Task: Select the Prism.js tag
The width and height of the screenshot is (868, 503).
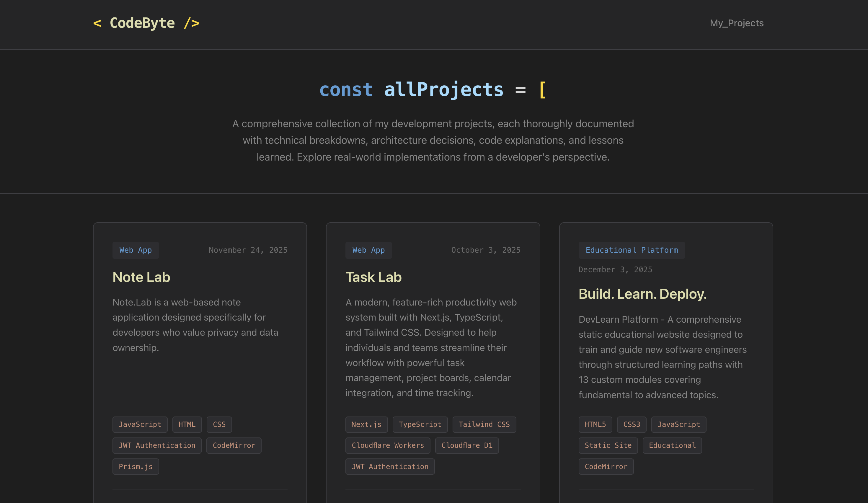Action: (x=136, y=466)
